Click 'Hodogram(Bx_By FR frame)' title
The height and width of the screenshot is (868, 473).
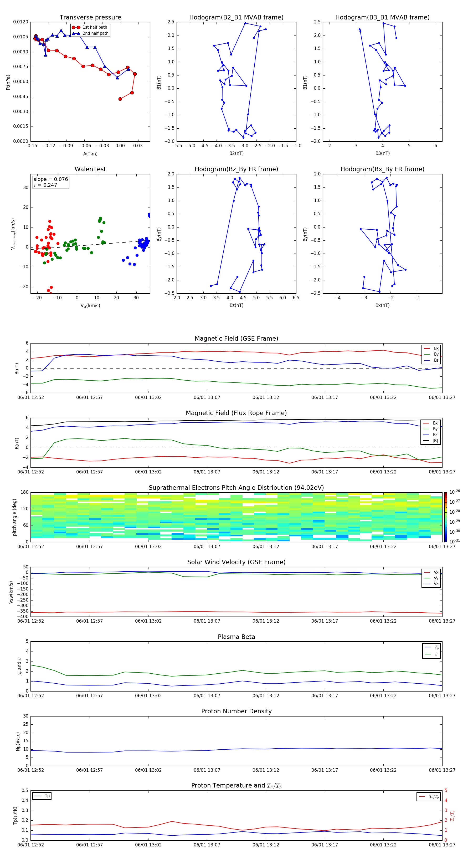click(x=382, y=169)
